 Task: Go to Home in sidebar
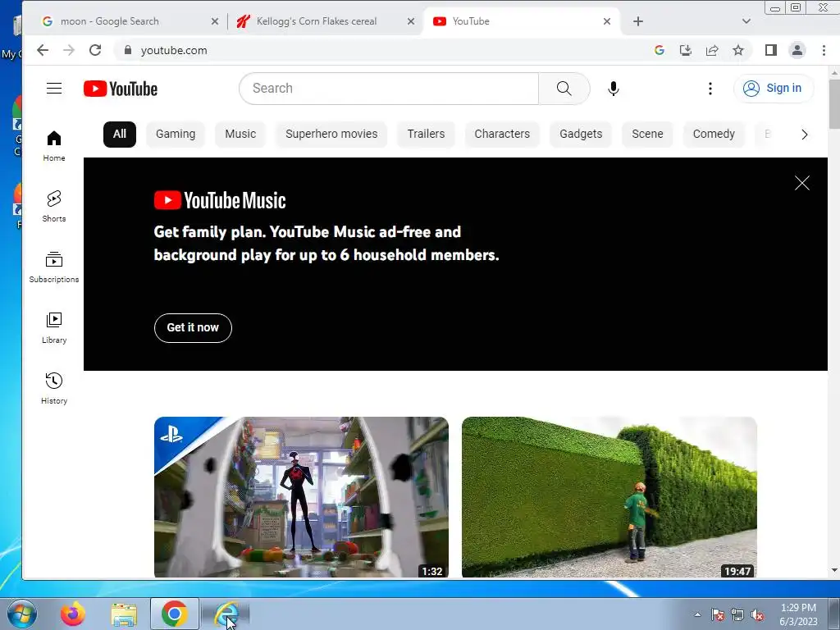point(54,146)
